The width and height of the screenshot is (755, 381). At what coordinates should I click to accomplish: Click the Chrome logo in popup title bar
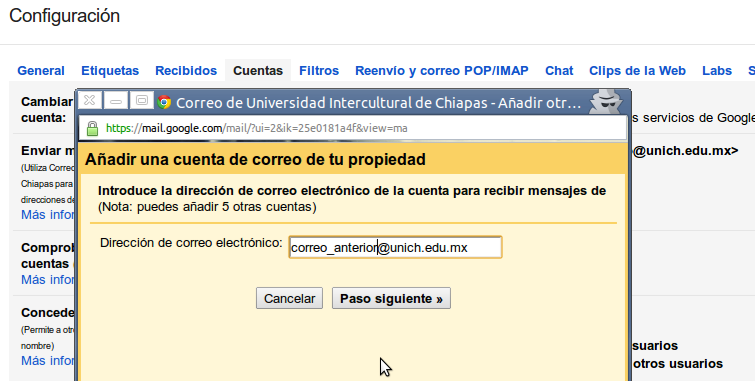(x=164, y=102)
